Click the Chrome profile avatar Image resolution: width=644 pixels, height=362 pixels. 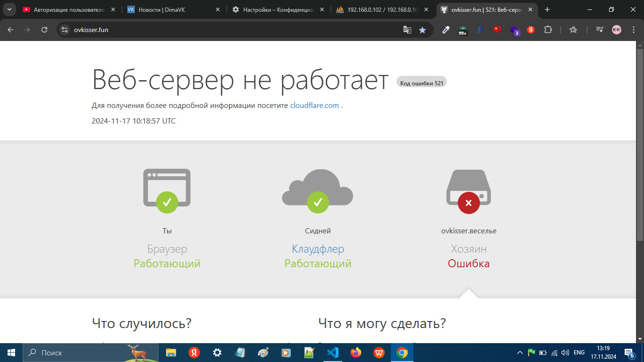(x=617, y=30)
